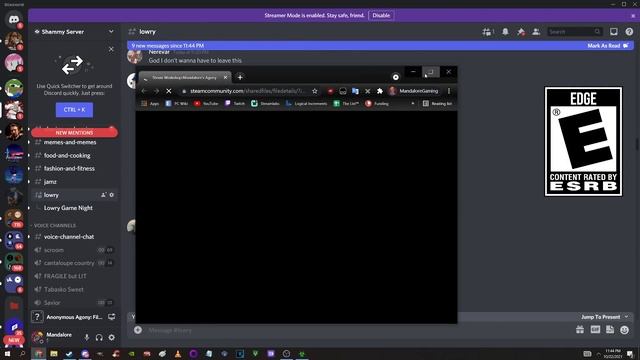
Task: Click the Discord search field
Action: click(574, 31)
